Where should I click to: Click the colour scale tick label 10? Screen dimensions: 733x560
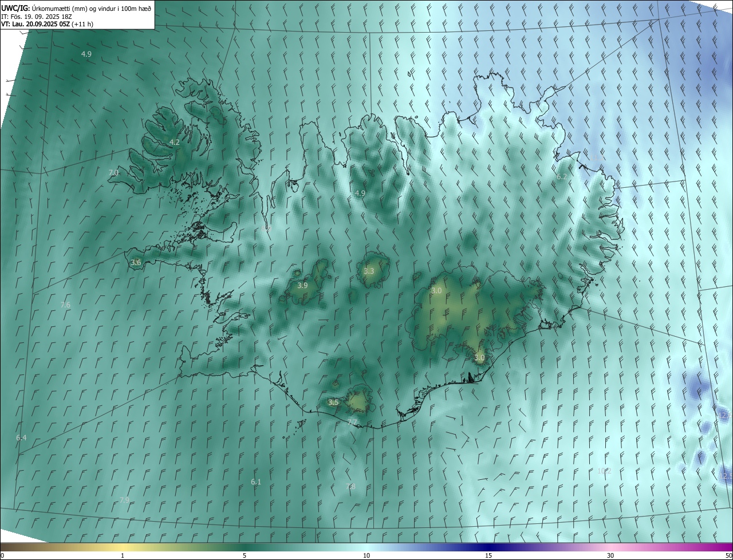pos(366,556)
